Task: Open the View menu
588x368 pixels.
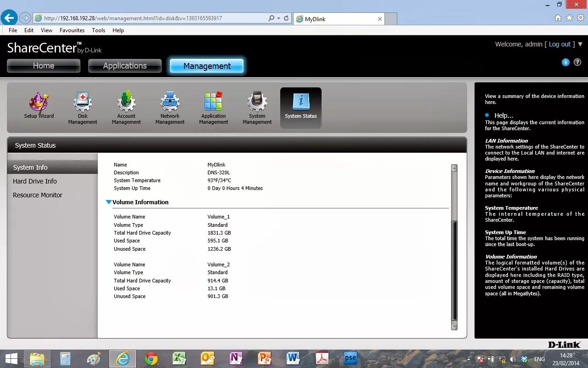Action: pos(46,30)
